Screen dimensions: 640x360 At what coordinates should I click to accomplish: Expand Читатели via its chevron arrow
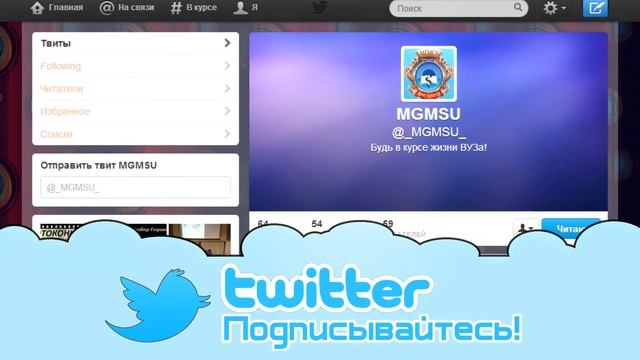(x=227, y=89)
